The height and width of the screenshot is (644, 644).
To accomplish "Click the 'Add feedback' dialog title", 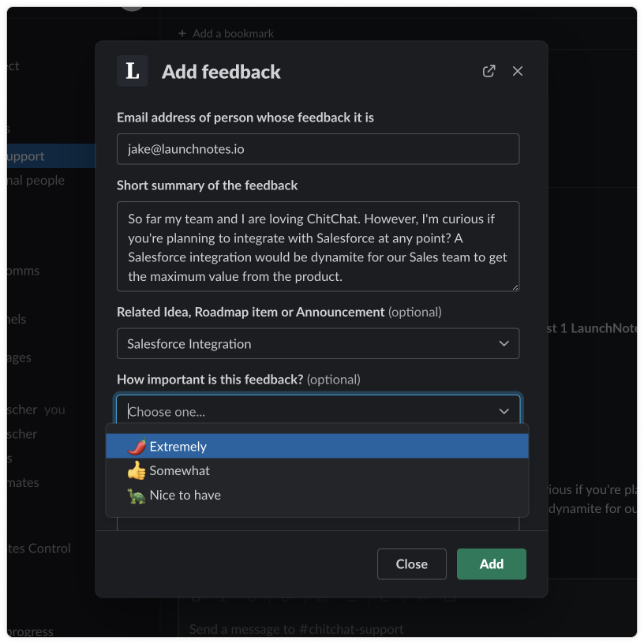I will coord(221,72).
